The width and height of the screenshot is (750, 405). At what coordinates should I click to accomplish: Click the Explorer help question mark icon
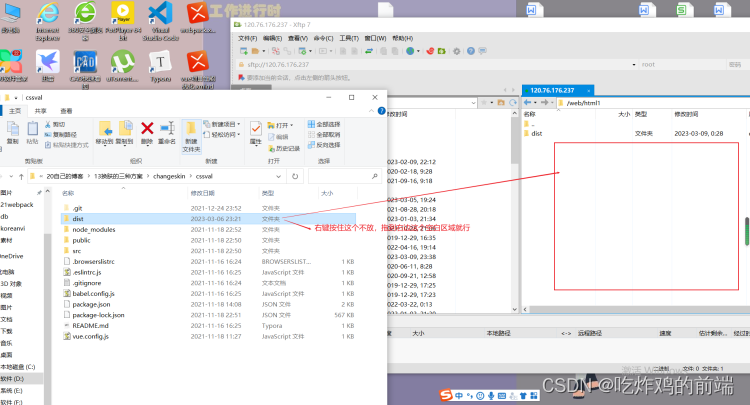coord(381,111)
